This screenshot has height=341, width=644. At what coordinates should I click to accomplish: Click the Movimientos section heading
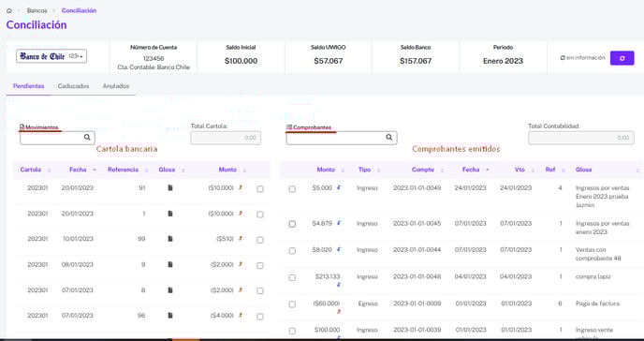point(41,127)
